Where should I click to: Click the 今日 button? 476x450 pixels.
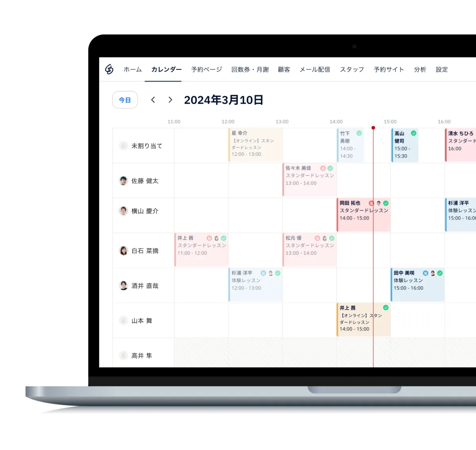[125, 100]
